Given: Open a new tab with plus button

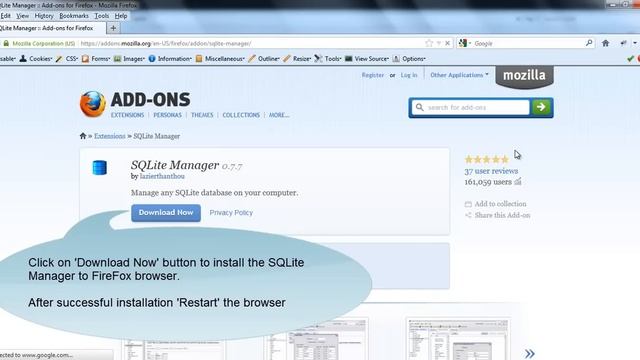Looking at the screenshot, I should tap(113, 28).
